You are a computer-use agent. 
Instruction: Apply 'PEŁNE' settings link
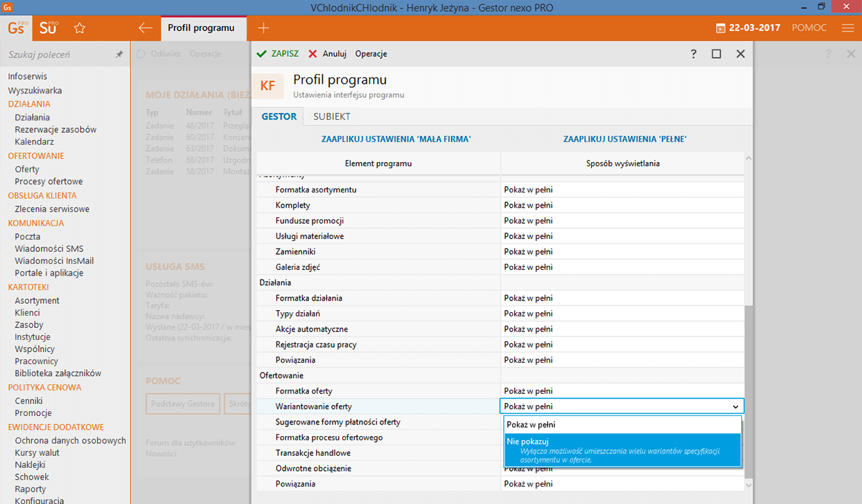tap(624, 139)
